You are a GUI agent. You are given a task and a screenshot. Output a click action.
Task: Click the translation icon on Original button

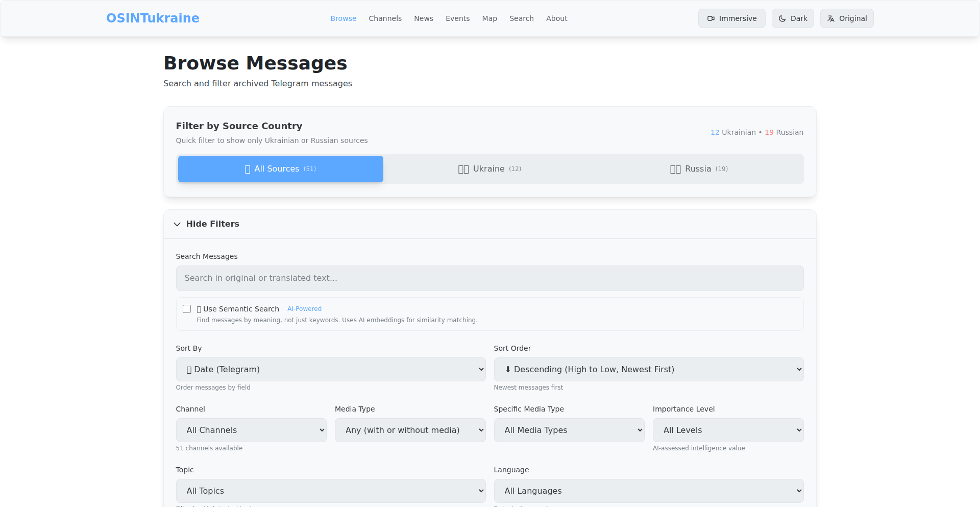pos(830,18)
